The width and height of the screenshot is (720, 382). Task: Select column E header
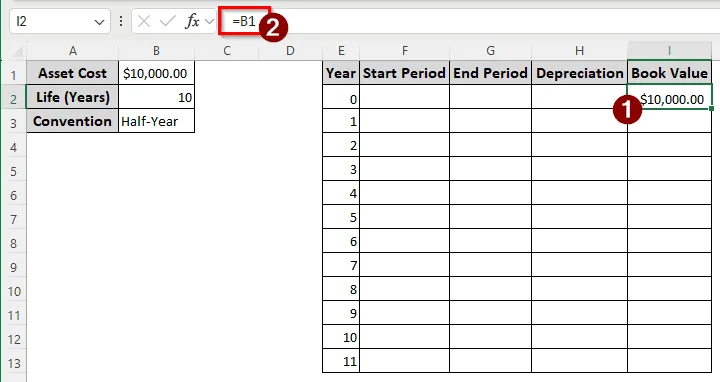(341, 51)
